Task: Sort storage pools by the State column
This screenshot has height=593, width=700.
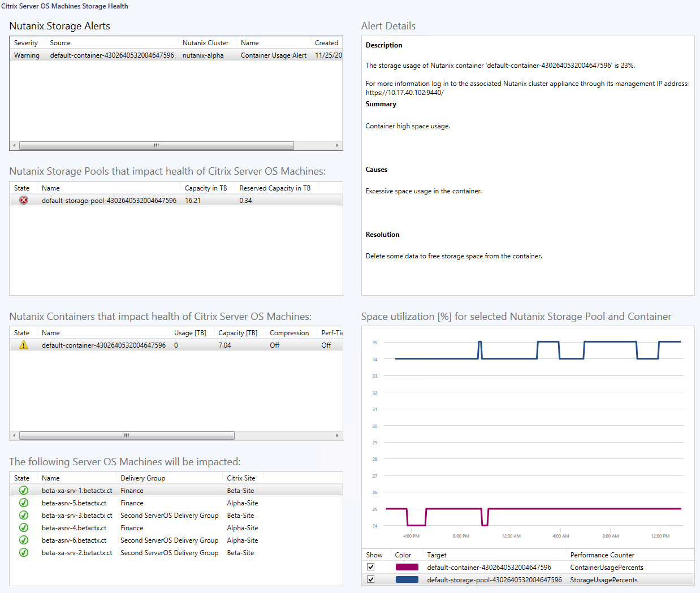Action: pos(22,188)
